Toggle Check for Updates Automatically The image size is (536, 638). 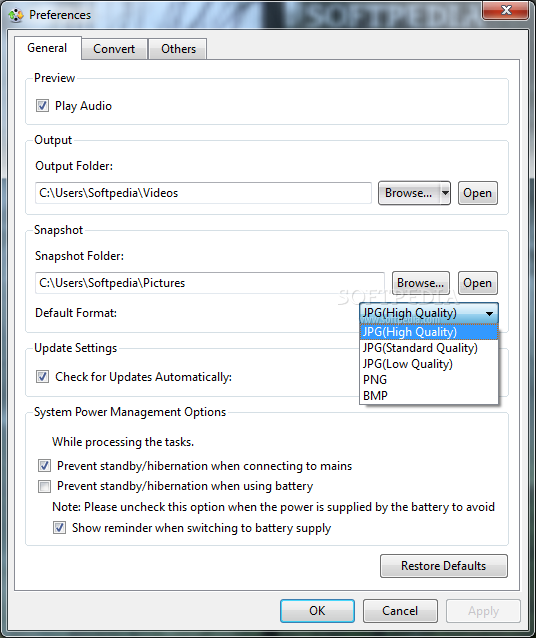coord(42,377)
